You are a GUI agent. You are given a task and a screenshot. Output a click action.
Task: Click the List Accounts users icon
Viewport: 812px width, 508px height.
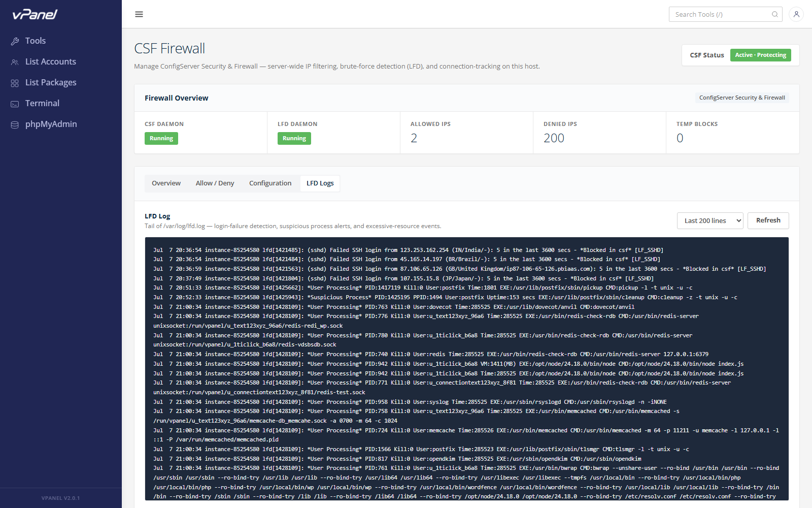15,62
